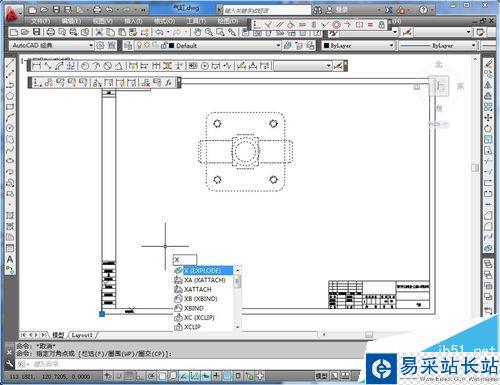Image resolution: width=500 pixels, height=385 pixels.
Task: Select the Multiline Text A tool
Action: [x=10, y=259]
